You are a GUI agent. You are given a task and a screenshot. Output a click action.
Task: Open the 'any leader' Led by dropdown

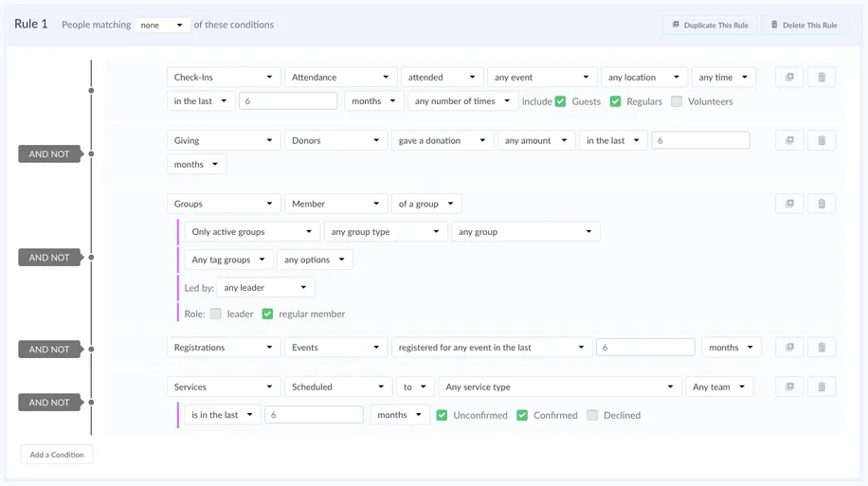(265, 287)
